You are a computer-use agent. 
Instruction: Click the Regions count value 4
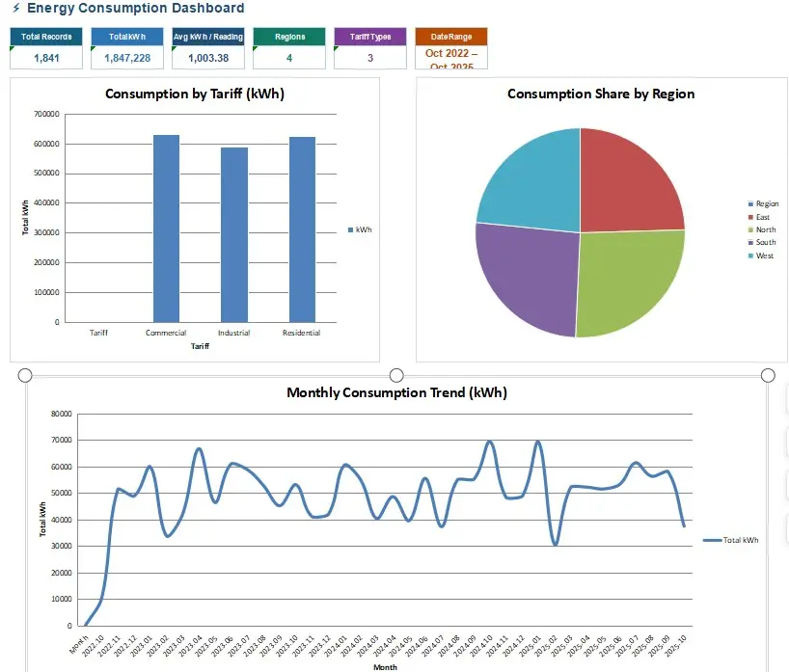(x=289, y=58)
